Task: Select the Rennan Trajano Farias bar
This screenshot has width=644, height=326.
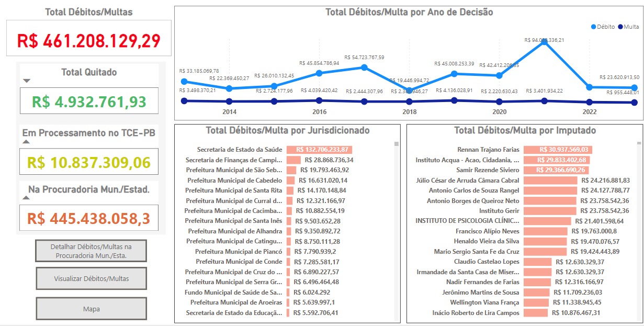Action: tap(558, 149)
